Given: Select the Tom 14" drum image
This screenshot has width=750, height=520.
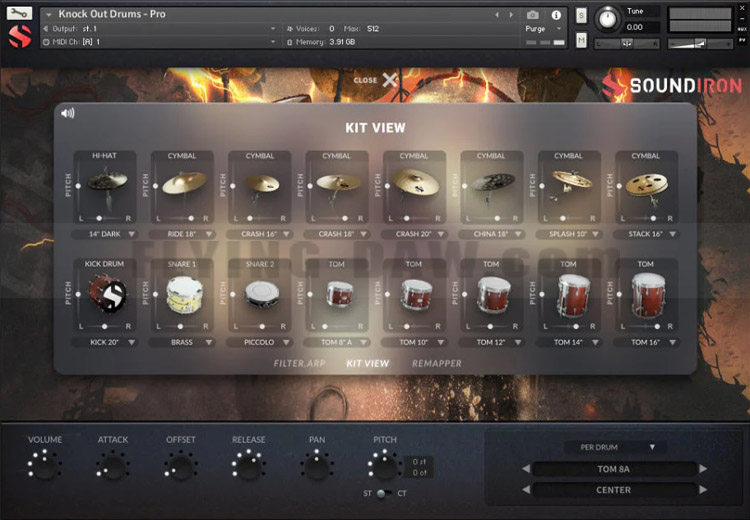Looking at the screenshot, I should (574, 295).
